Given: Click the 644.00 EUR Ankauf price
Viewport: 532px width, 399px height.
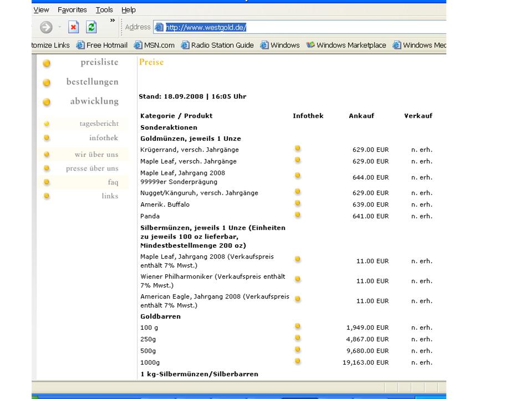Looking at the screenshot, I should point(371,177).
